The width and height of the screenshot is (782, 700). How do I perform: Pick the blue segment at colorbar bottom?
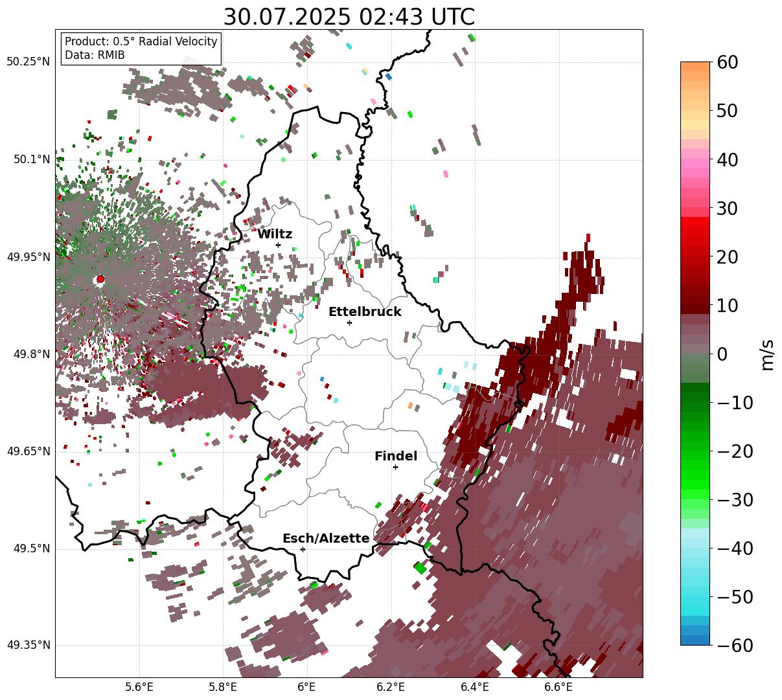pyautogui.click(x=695, y=640)
